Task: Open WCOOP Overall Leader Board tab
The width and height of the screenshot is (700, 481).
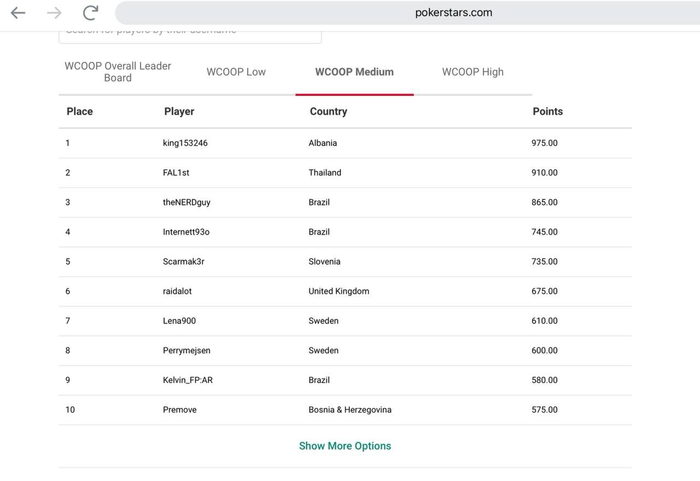Action: point(118,72)
